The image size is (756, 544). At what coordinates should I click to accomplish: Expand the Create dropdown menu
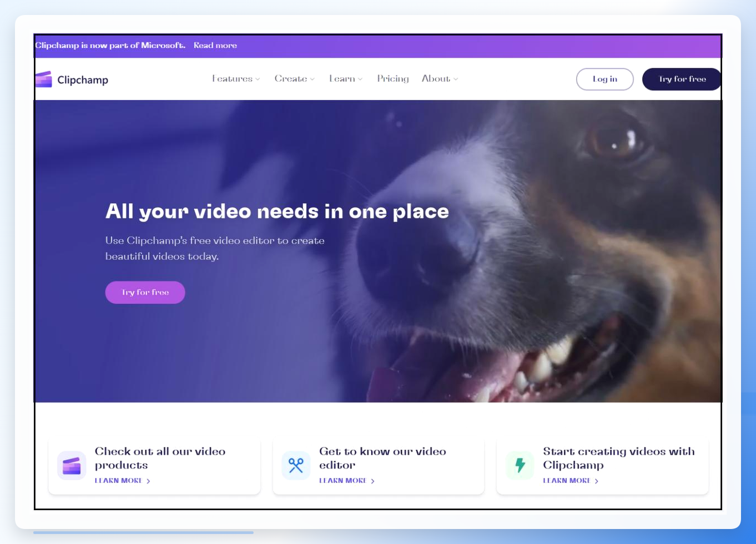(295, 79)
